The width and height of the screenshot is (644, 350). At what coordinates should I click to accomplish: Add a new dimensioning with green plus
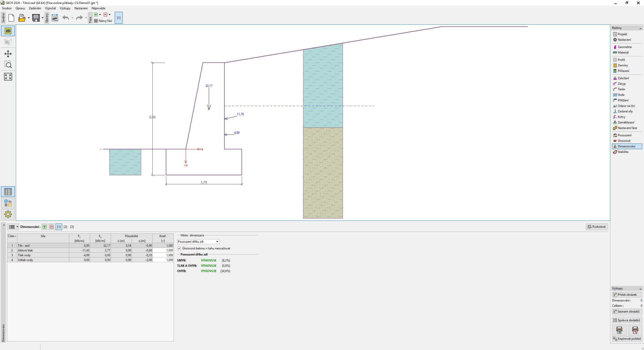click(45, 227)
